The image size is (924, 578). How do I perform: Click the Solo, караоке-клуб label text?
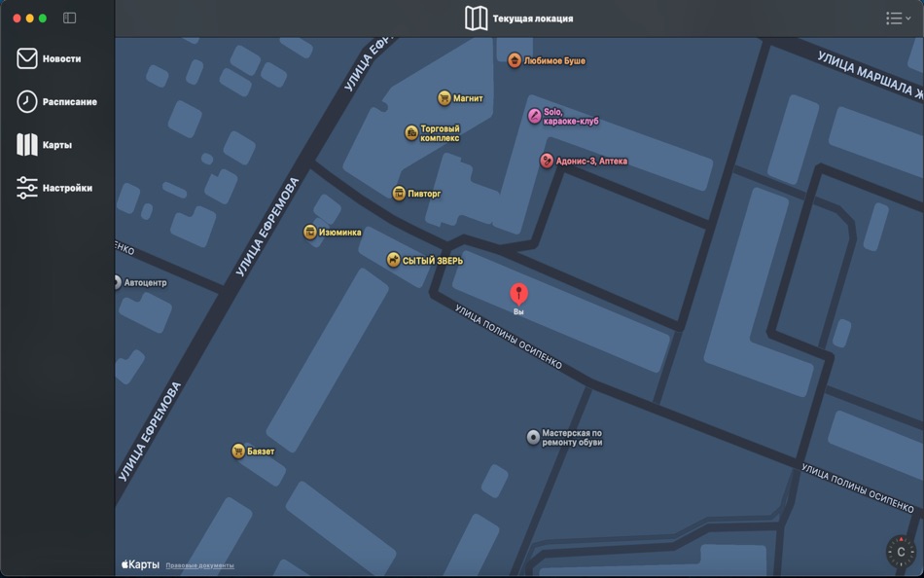pos(570,116)
